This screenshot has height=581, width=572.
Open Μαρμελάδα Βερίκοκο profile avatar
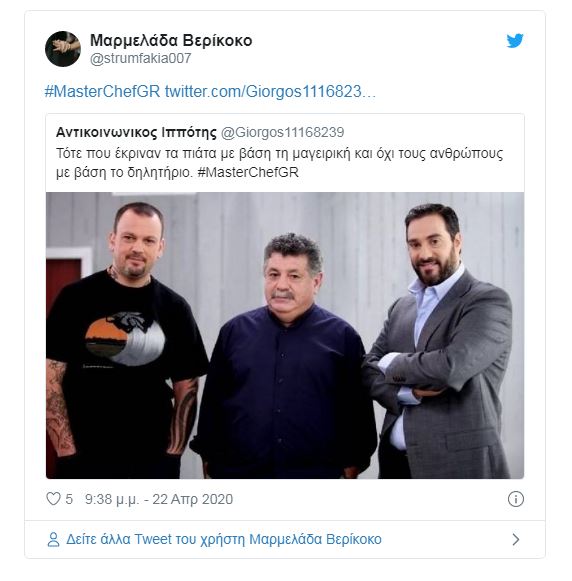pyautogui.click(x=63, y=49)
